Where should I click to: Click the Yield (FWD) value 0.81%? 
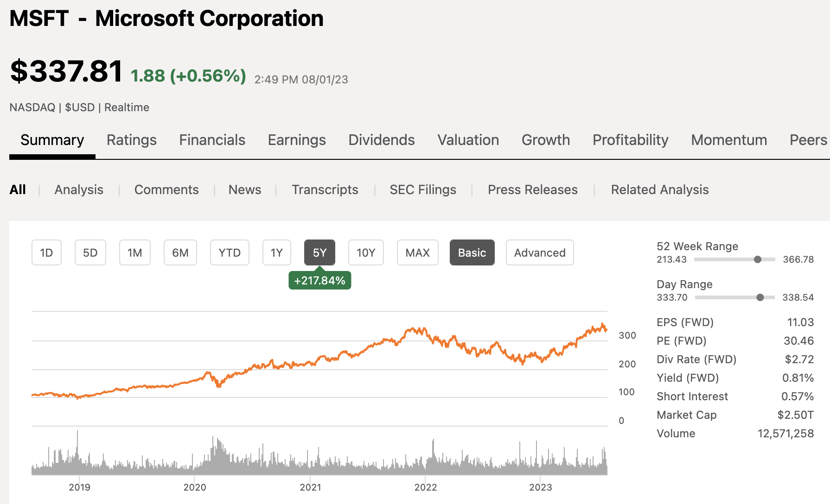[x=798, y=378]
